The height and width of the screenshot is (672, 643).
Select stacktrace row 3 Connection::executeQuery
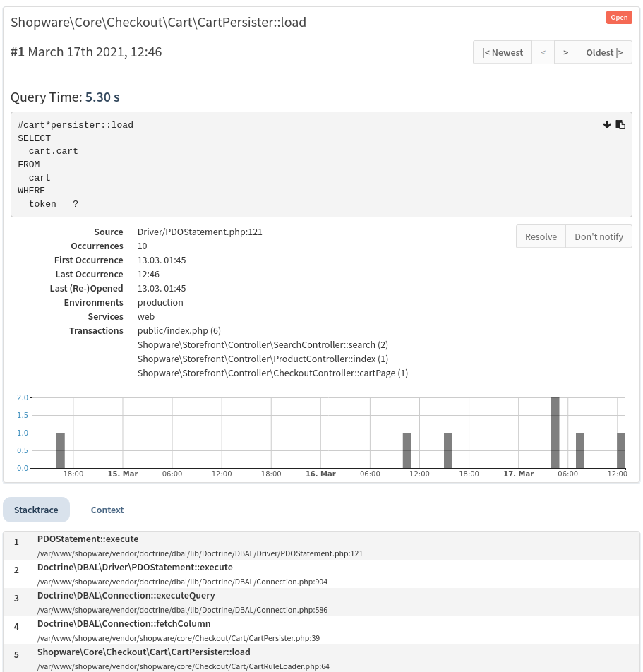coord(322,602)
